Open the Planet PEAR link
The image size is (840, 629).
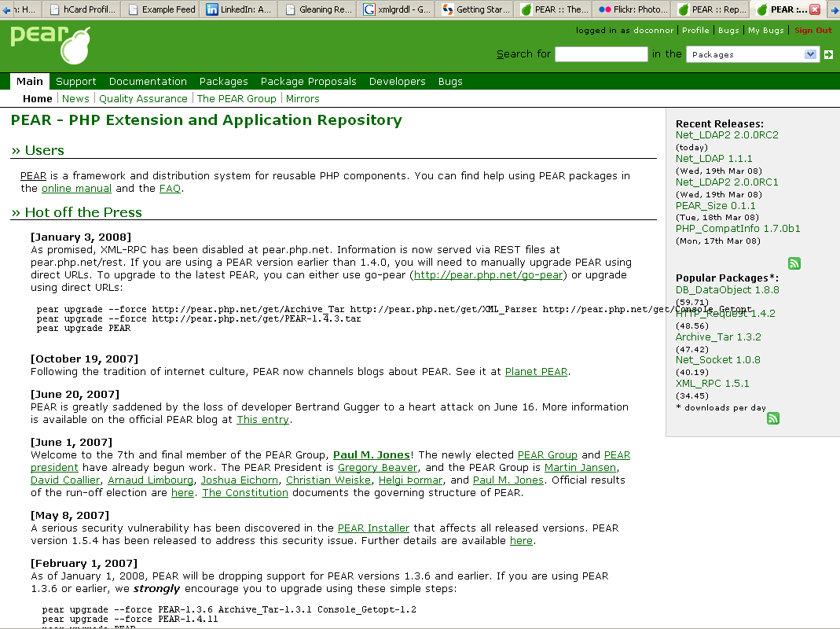click(x=536, y=372)
